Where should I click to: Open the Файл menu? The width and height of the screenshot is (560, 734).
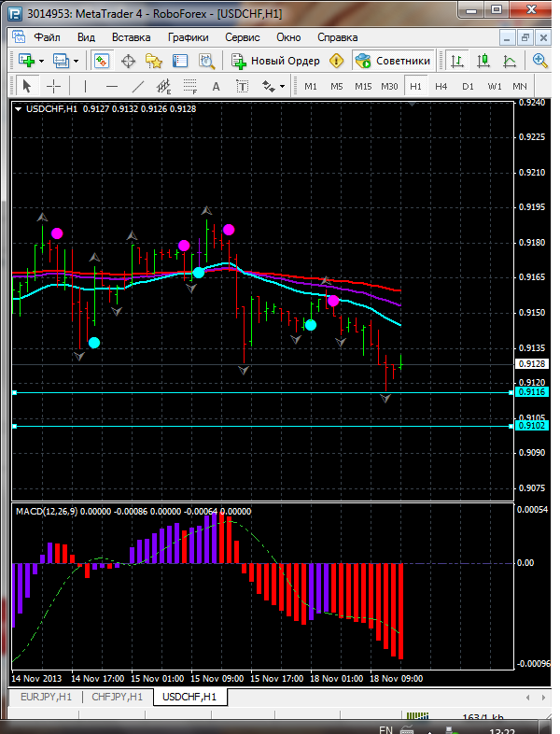coord(47,37)
